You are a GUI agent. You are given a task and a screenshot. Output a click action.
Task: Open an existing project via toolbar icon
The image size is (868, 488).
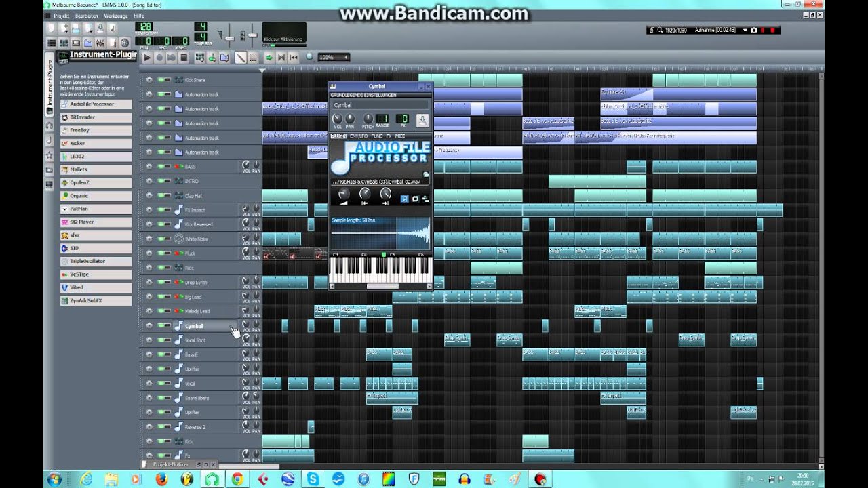76,28
